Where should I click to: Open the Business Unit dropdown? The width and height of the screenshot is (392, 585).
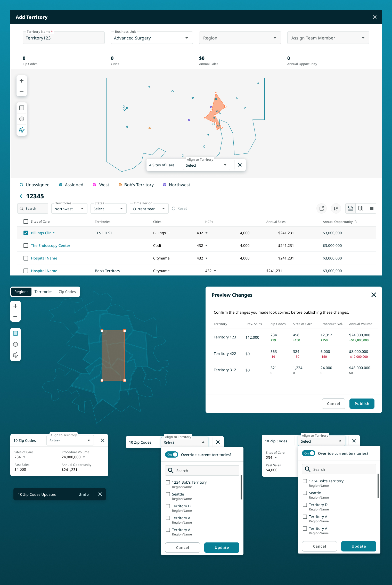[x=152, y=38]
